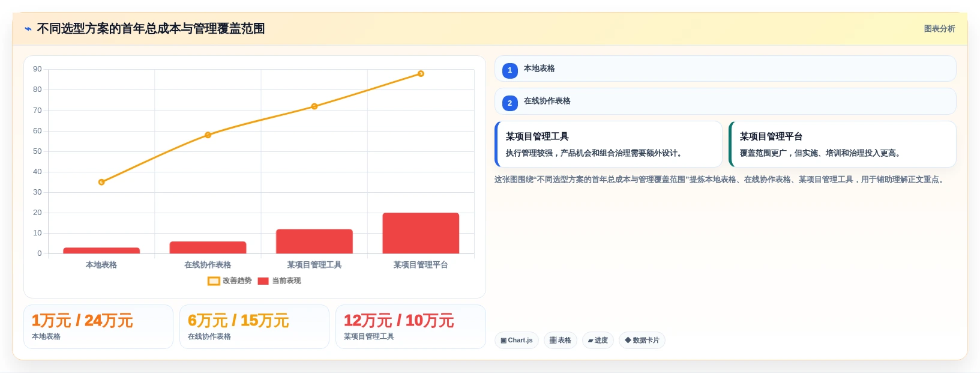
Task: Click the text 执行管理较强，产品机会和组合治理需要额外设计
Action: click(x=595, y=153)
